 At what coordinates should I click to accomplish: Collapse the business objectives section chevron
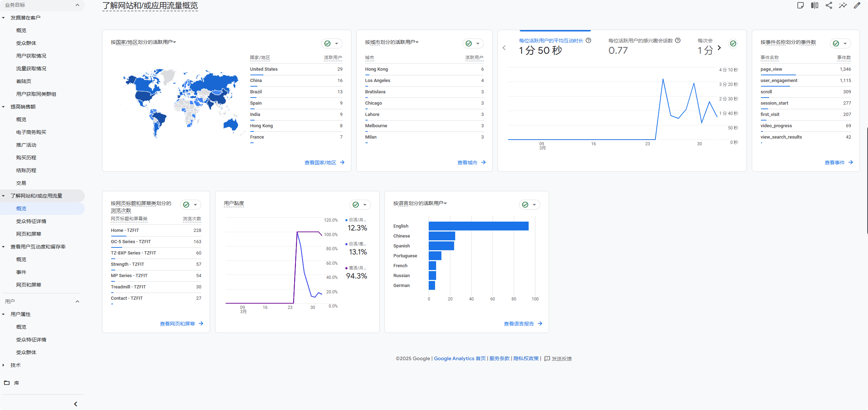77,5
